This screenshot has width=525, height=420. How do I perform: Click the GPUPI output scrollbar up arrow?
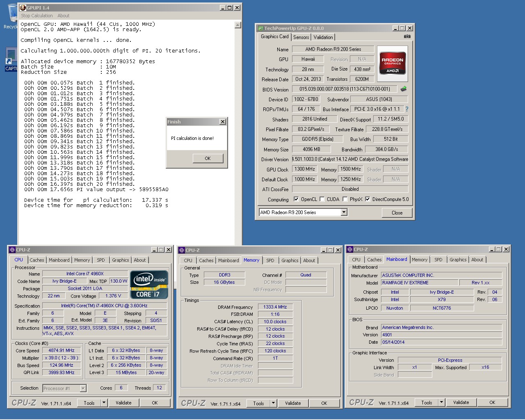point(238,25)
